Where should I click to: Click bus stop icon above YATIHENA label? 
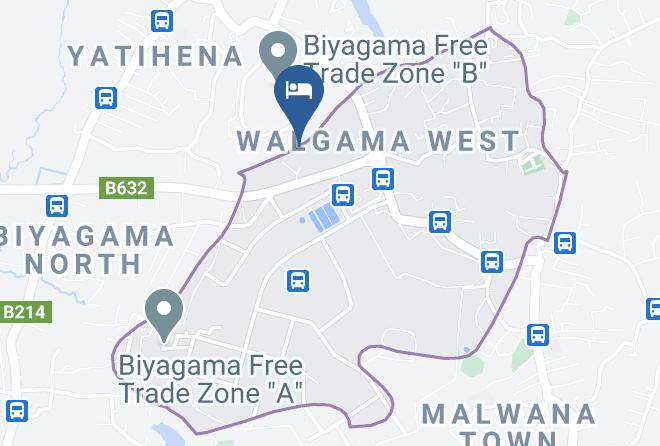[x=162, y=21]
